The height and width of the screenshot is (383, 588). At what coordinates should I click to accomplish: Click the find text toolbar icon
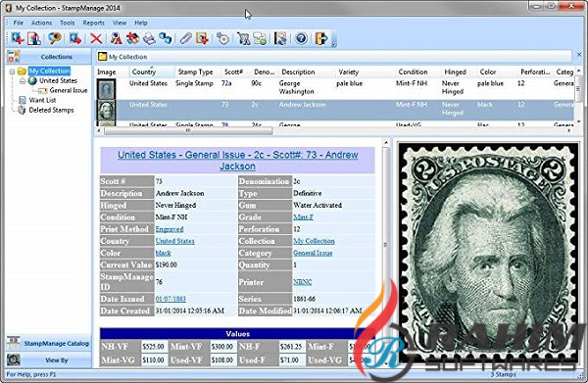click(x=116, y=38)
